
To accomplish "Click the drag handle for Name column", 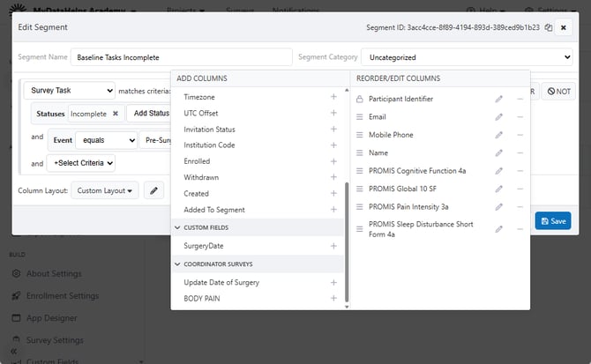I will (360, 152).
